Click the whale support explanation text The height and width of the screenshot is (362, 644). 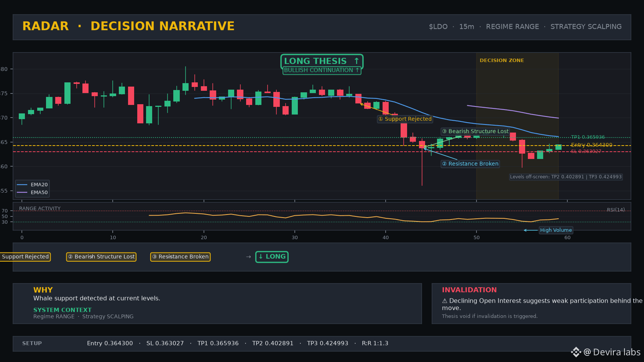(x=97, y=298)
